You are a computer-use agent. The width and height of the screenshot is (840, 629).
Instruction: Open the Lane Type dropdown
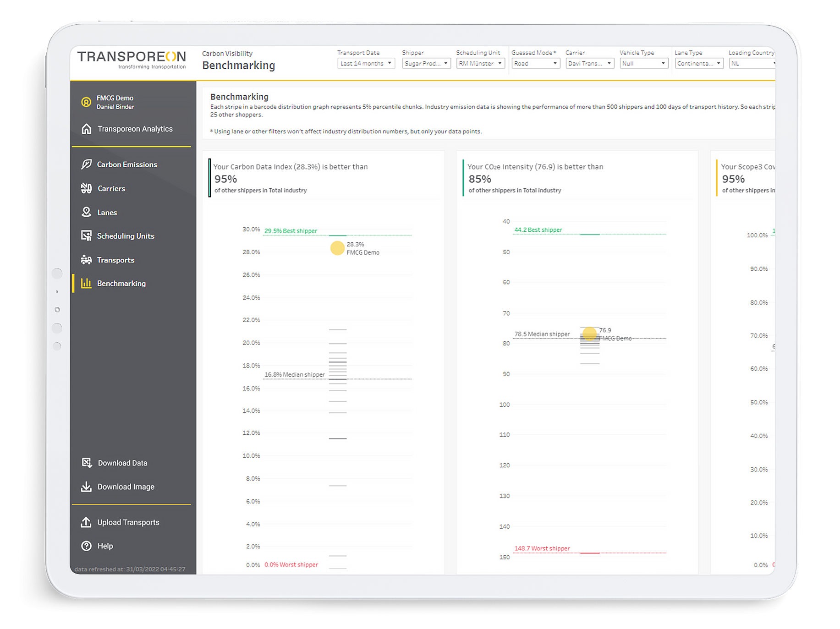(699, 63)
